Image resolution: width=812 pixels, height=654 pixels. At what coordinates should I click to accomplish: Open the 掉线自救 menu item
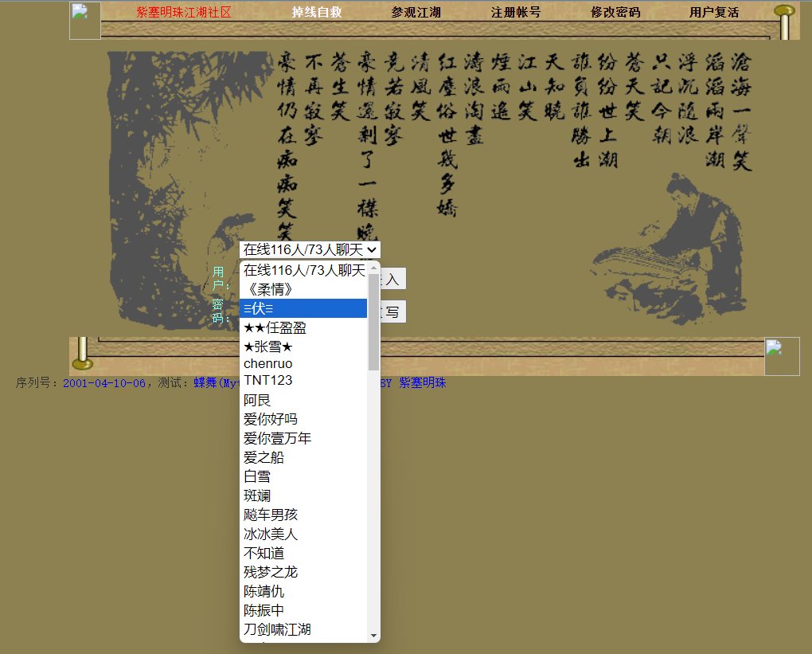click(316, 12)
